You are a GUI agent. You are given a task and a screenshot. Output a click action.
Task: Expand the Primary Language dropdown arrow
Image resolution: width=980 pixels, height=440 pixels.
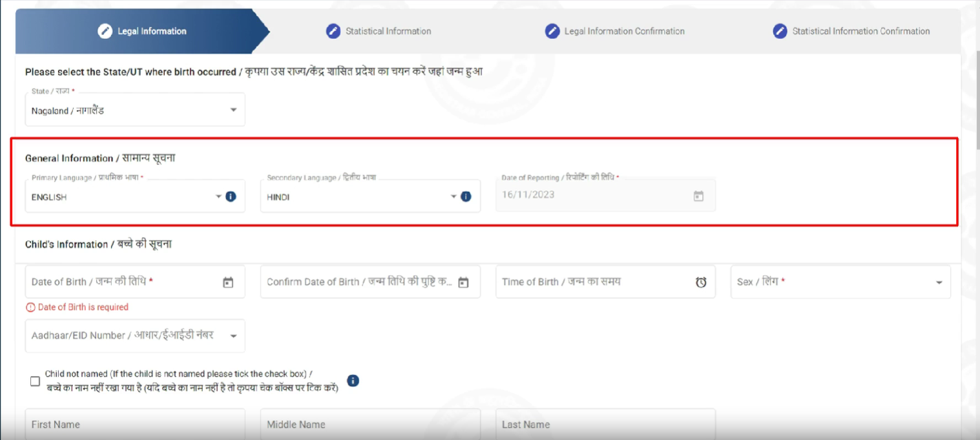click(x=218, y=197)
